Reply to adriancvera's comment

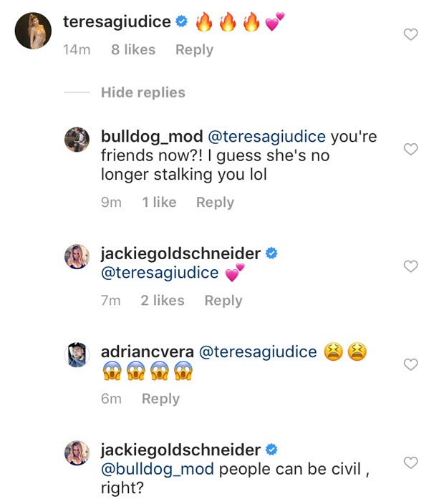pyautogui.click(x=160, y=399)
